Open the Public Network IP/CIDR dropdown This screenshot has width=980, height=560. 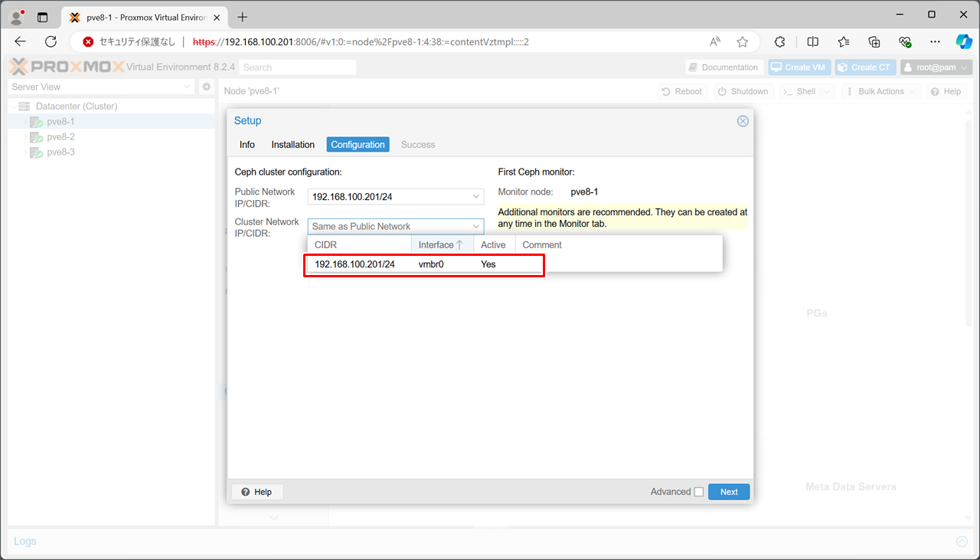point(475,197)
